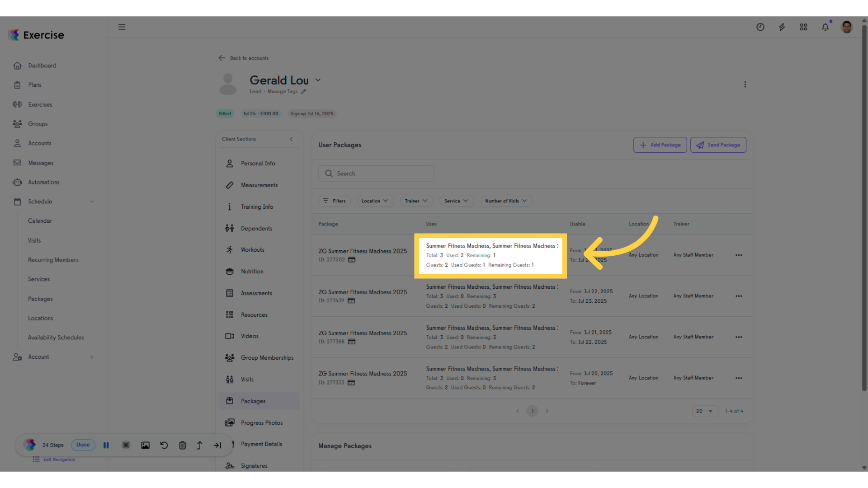The image size is (868, 488).
Task: Open the notifications bell icon
Action: 825,27
